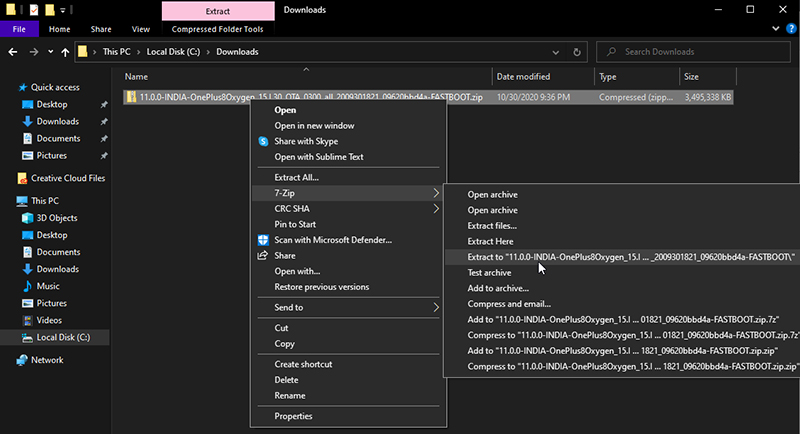Open Windows Explorer help icon

(791, 29)
